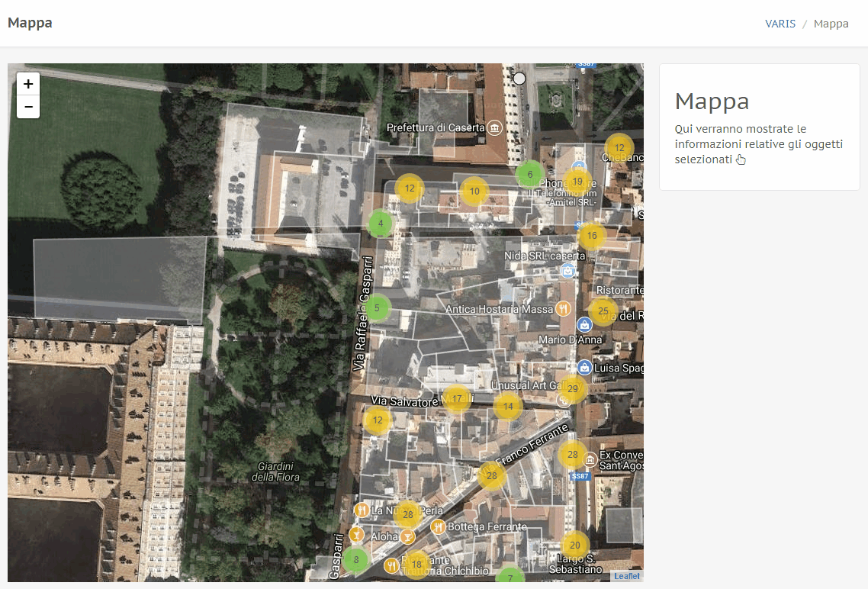Click the Nida SRL caserta shop icon
This screenshot has width=868, height=589.
click(x=567, y=271)
